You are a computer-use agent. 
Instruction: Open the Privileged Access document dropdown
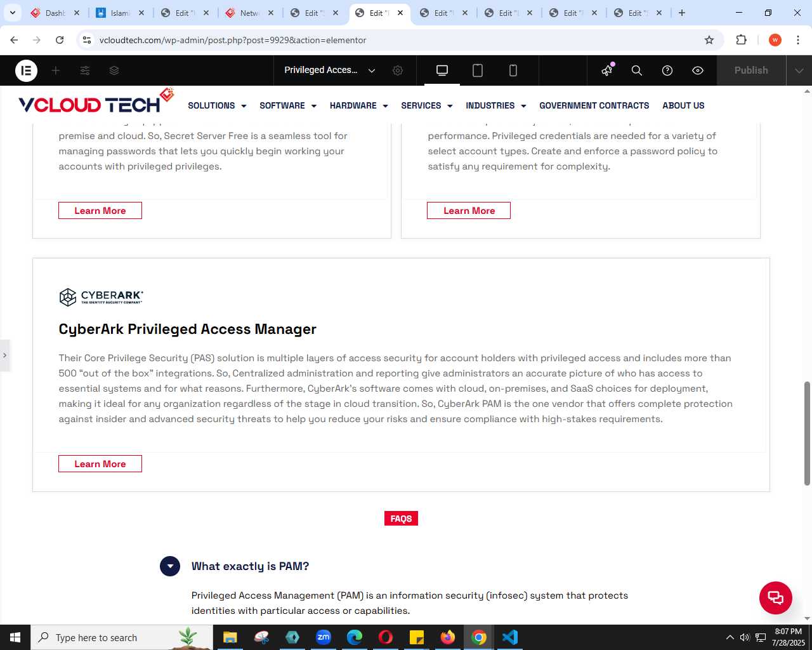coord(329,70)
